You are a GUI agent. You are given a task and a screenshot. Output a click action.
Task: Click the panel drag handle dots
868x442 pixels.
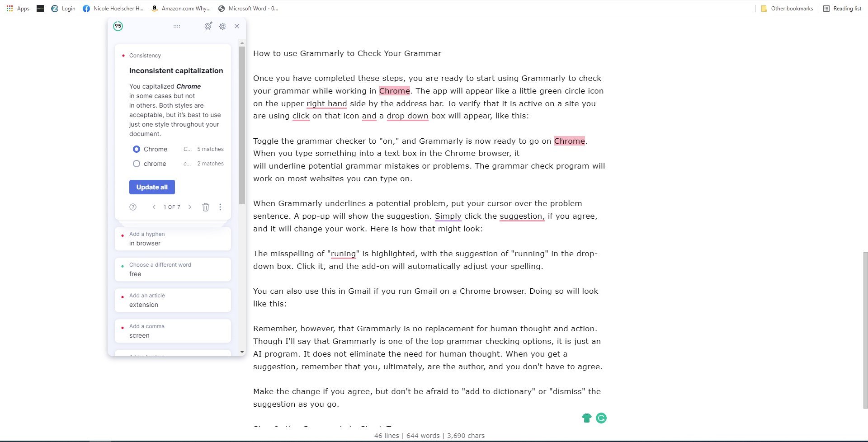177,26
